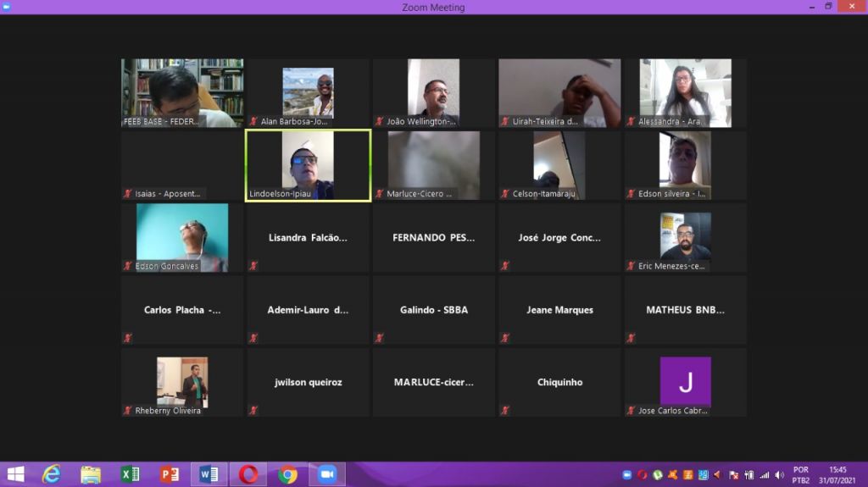Click muted mic icon on Chiquinho tile
Image resolution: width=868 pixels, height=487 pixels.
pyautogui.click(x=505, y=411)
